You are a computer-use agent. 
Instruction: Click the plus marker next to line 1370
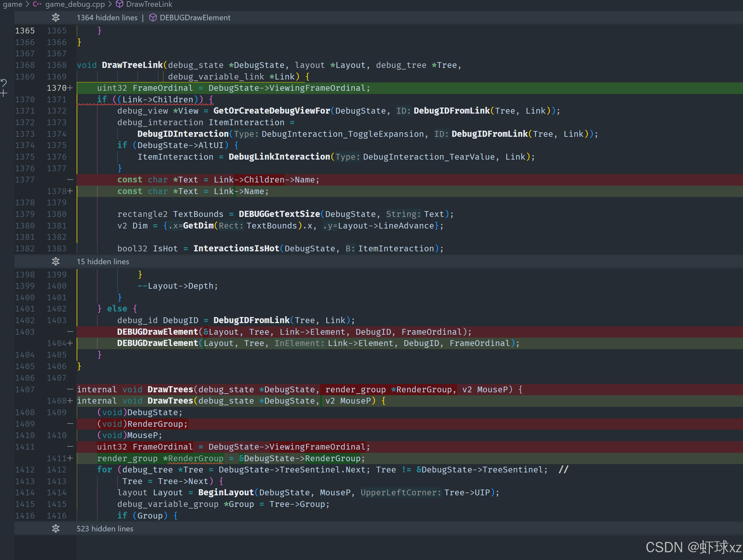(70, 88)
